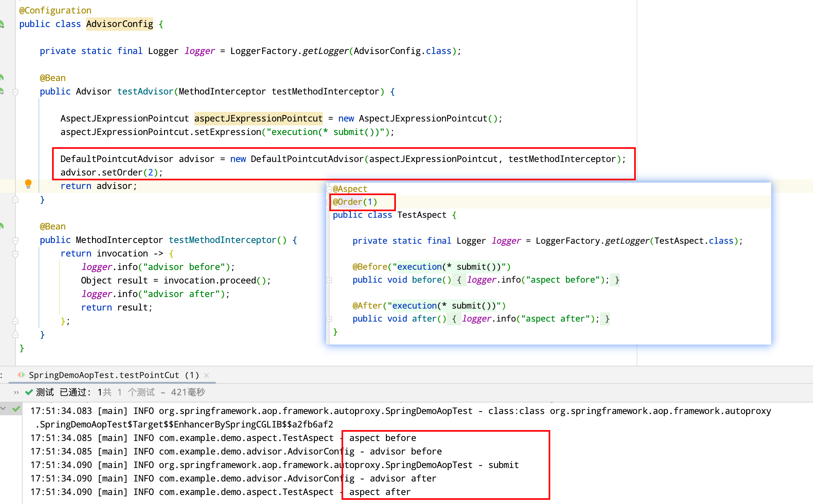The width and height of the screenshot is (813, 504).
Task: Click the @Configuration annotation
Action: point(55,10)
